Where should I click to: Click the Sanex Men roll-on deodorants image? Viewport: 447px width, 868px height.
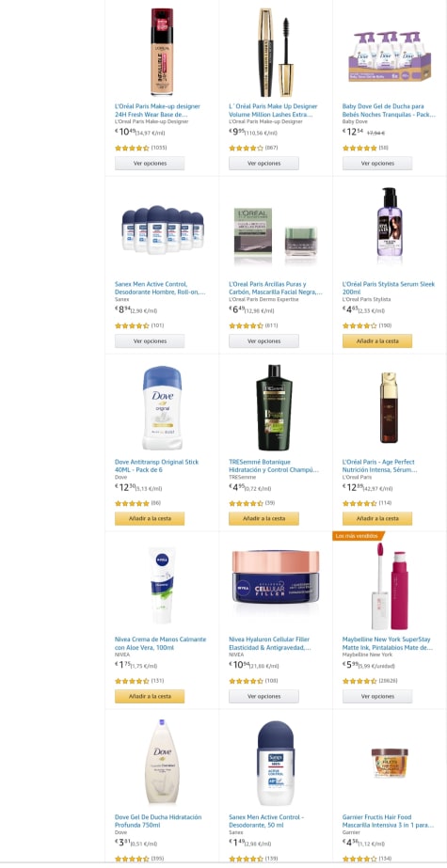point(162,229)
